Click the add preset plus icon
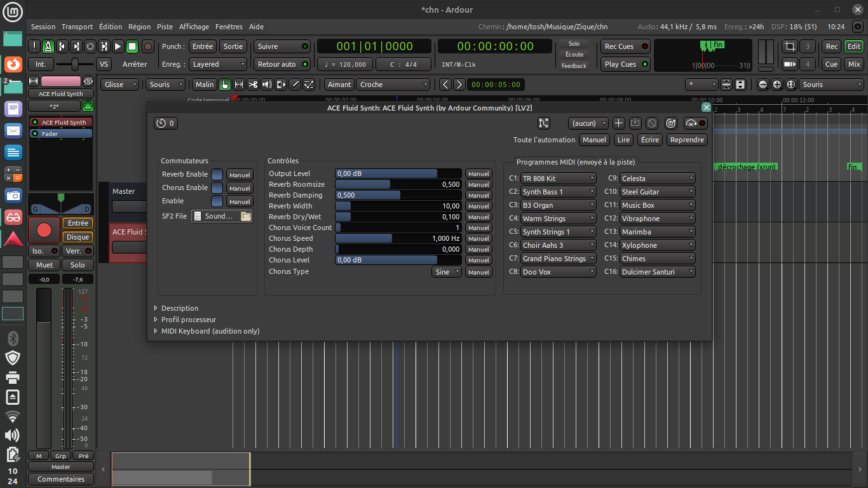Image resolution: width=868 pixels, height=488 pixels. (x=618, y=123)
